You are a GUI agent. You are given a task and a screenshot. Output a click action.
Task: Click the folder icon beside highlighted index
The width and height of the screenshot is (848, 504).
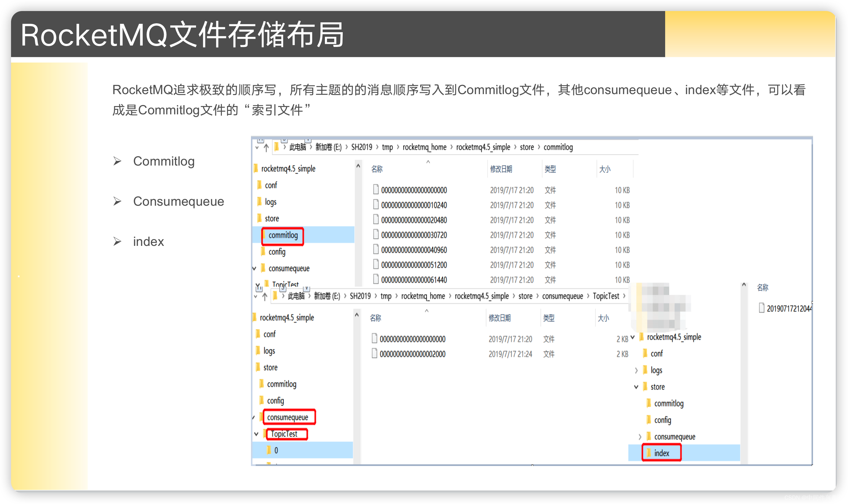coord(649,453)
